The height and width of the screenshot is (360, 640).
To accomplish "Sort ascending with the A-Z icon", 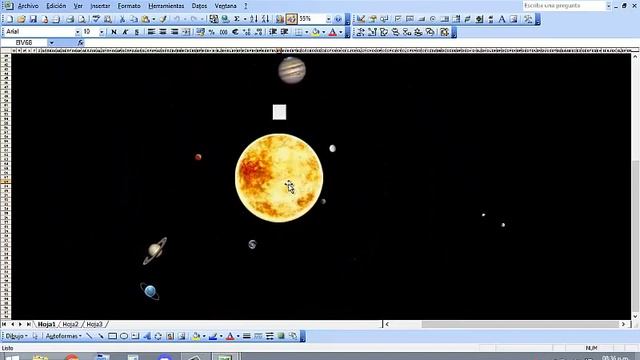I will [x=254, y=19].
